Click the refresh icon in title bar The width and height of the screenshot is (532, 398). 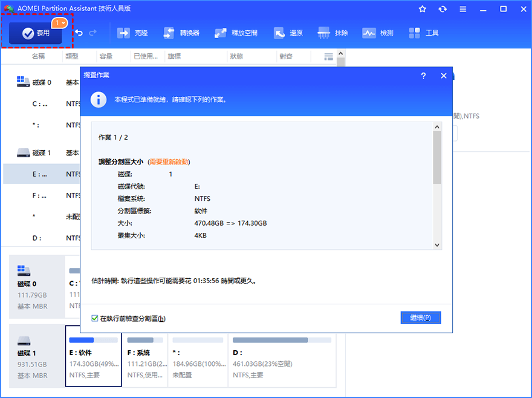point(443,9)
